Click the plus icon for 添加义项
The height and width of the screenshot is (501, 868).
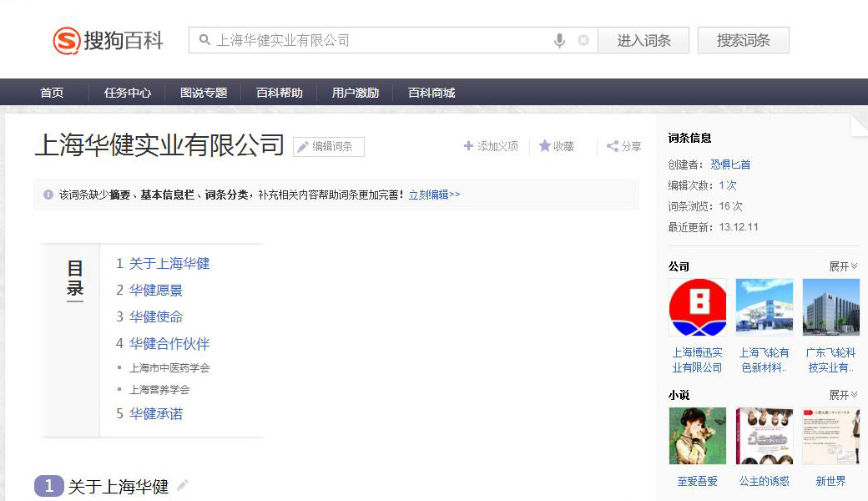click(468, 145)
